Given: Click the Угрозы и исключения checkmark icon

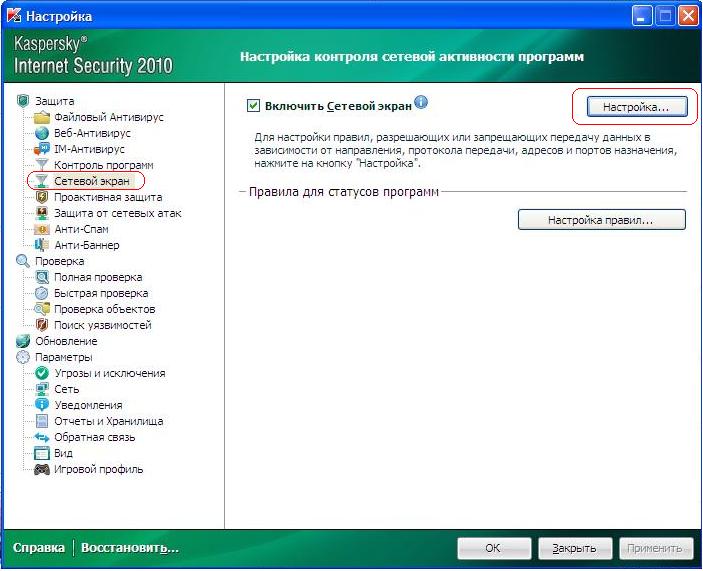Looking at the screenshot, I should click(x=42, y=373).
